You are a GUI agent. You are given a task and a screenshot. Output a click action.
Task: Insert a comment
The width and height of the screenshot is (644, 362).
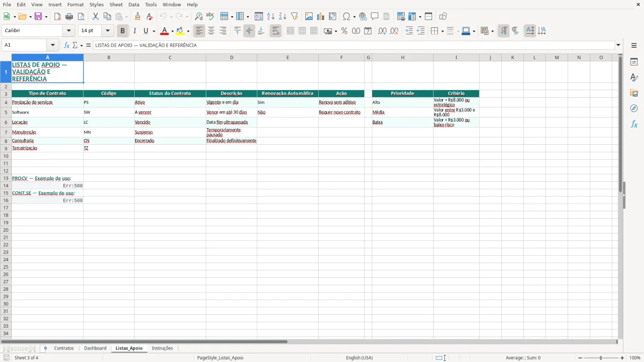[x=375, y=17]
